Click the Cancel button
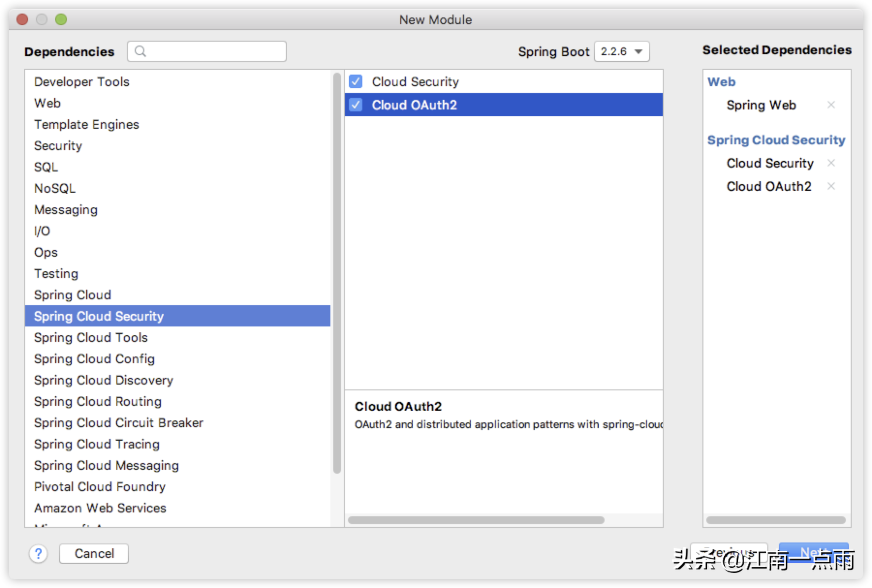The height and width of the screenshot is (588, 872). click(x=94, y=554)
